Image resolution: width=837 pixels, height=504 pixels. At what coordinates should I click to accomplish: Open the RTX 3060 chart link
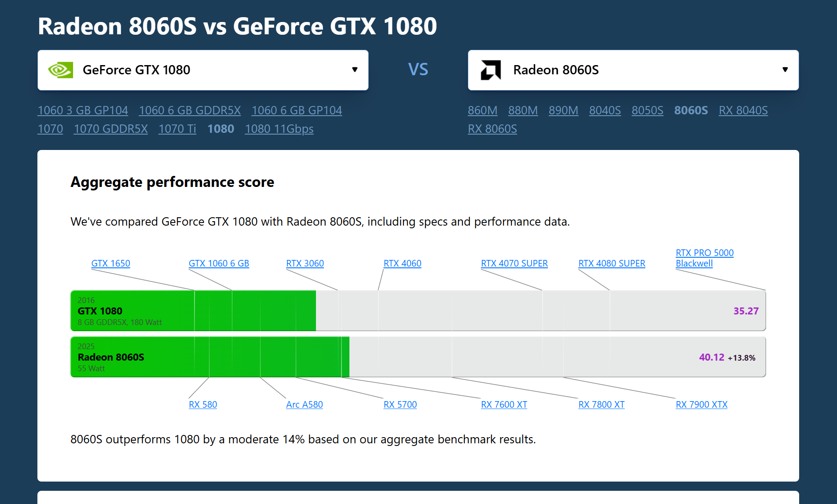pos(305,263)
